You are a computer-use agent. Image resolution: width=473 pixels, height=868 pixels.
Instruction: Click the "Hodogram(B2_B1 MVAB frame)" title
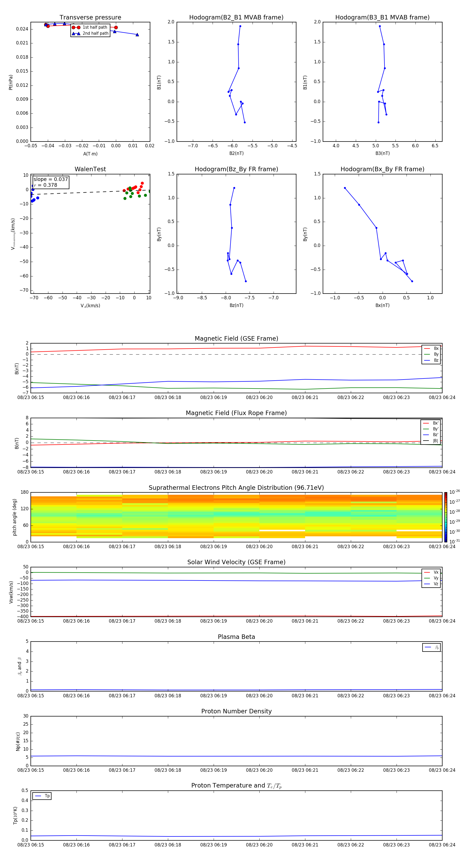236,18
